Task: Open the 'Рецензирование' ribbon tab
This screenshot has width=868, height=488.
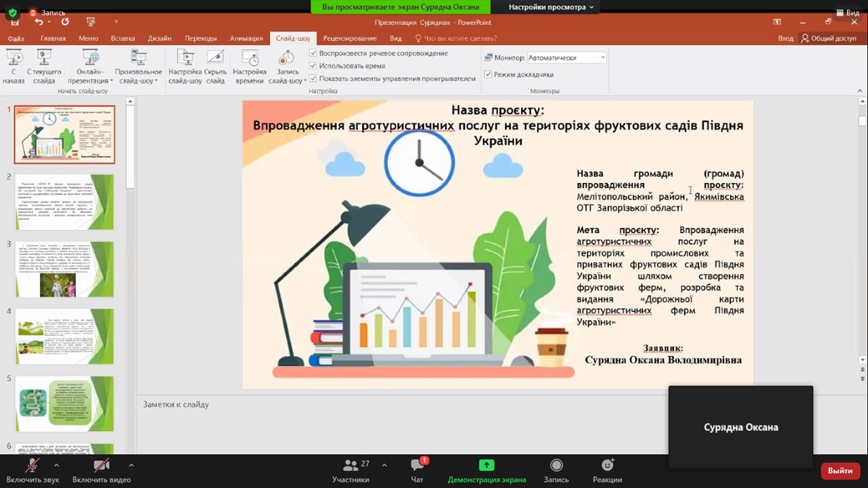Action: [x=349, y=39]
